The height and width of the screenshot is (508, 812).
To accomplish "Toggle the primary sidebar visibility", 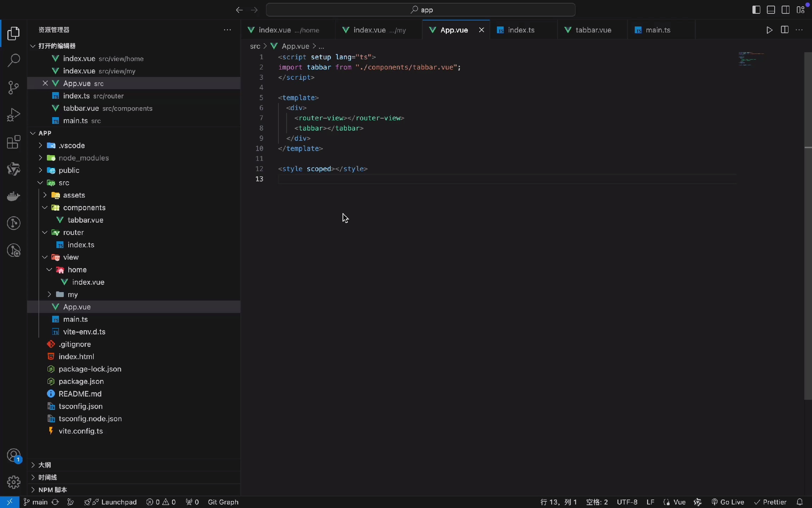I will [756, 10].
